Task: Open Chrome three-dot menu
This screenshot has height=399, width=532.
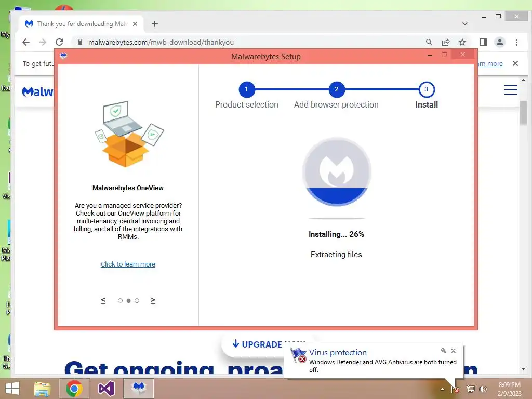Action: 516,42
